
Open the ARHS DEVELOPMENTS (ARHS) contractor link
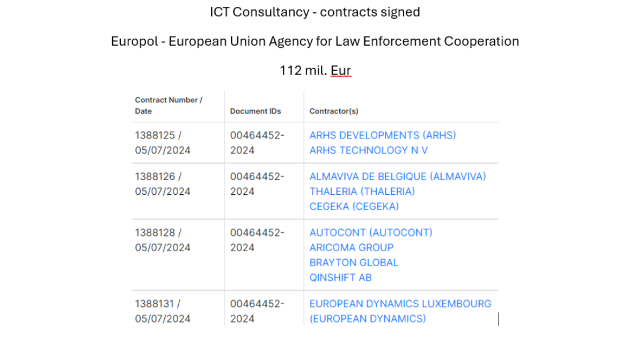(383, 135)
